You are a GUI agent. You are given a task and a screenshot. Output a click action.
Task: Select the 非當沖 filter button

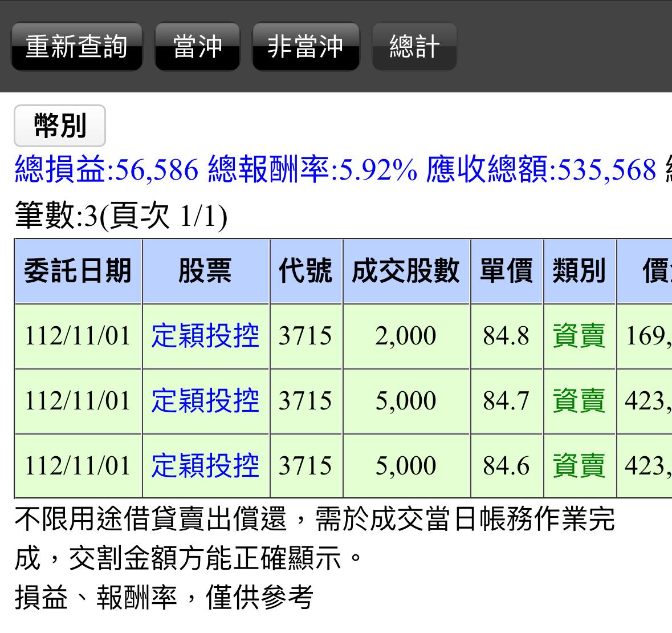coord(306,46)
